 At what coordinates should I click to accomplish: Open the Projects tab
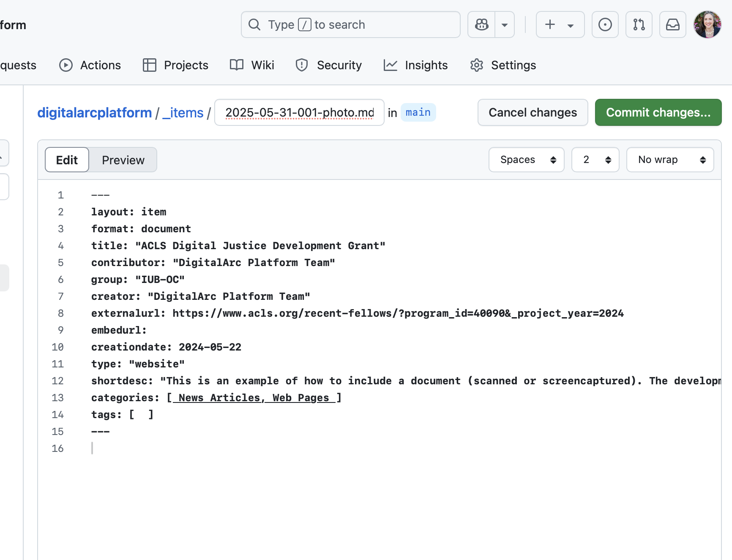click(x=175, y=65)
